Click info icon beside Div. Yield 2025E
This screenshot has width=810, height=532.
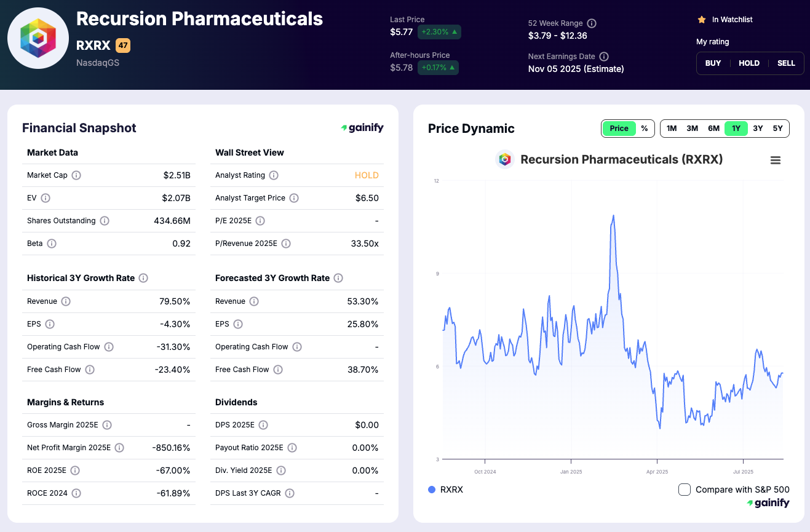coord(281,470)
